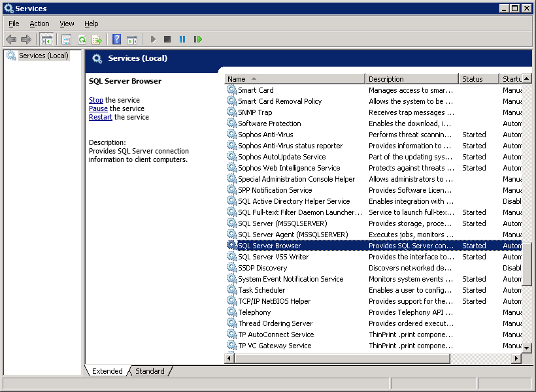Screen dimensions: 536x392
Task: Click the gear icon for SQL Server Browser
Action: click(x=232, y=246)
